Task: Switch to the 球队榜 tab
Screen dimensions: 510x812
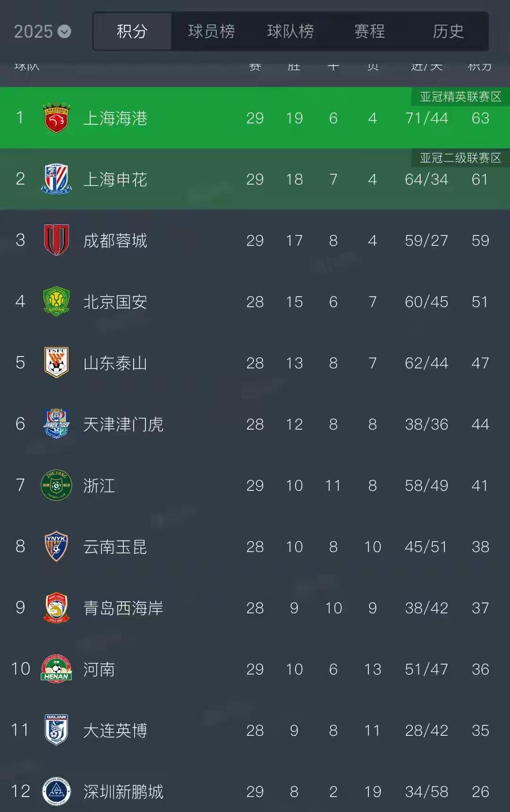Action: point(290,32)
